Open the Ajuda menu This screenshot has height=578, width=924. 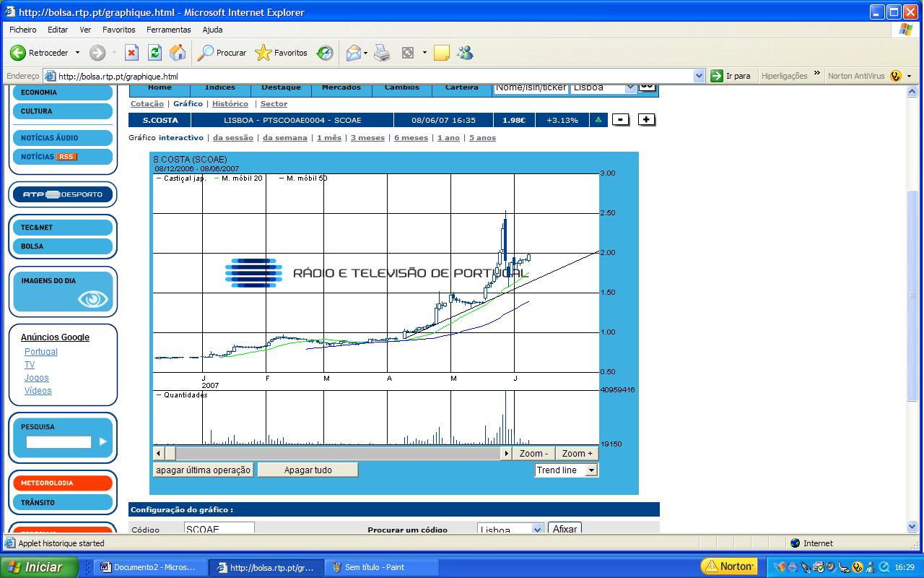pos(212,30)
